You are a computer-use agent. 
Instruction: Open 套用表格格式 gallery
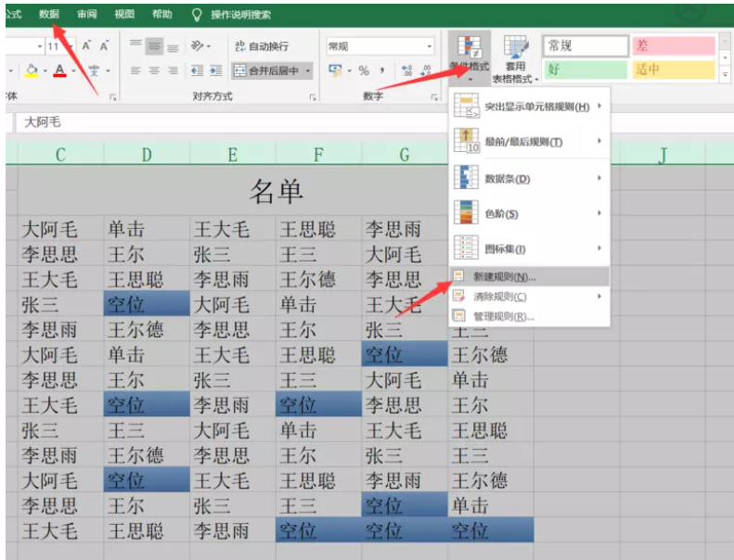[515, 59]
